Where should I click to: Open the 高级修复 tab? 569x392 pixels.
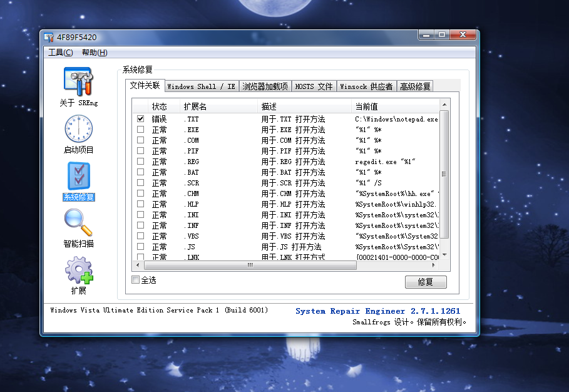[415, 86]
